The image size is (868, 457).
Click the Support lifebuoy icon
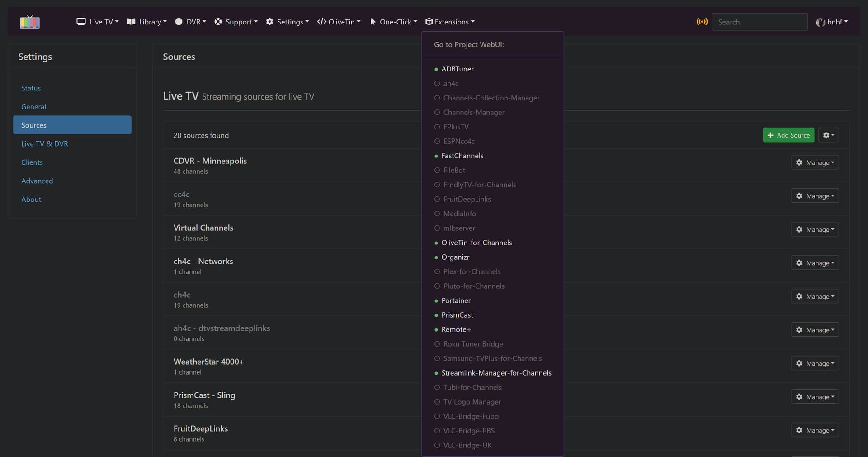[x=218, y=22]
